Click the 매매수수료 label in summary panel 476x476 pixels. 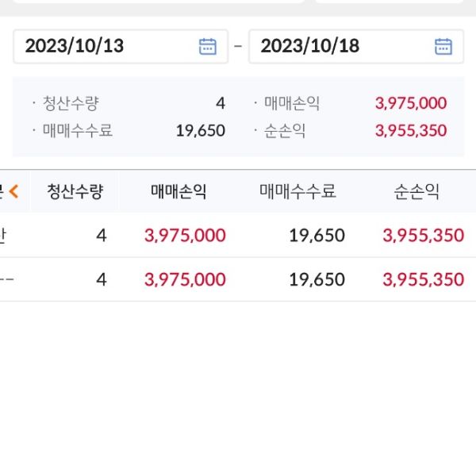click(77, 131)
